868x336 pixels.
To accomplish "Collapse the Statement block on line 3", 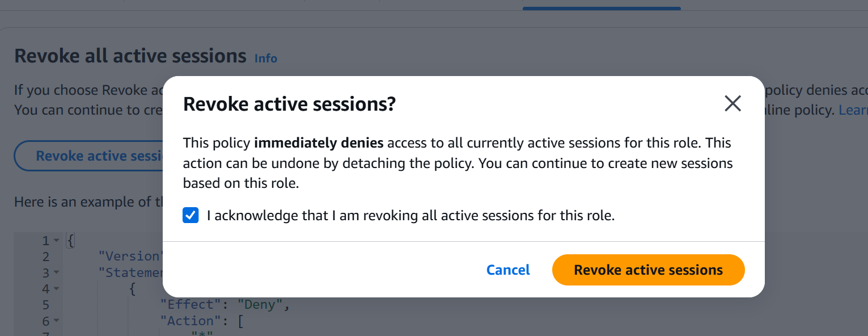I will pyautogui.click(x=56, y=273).
